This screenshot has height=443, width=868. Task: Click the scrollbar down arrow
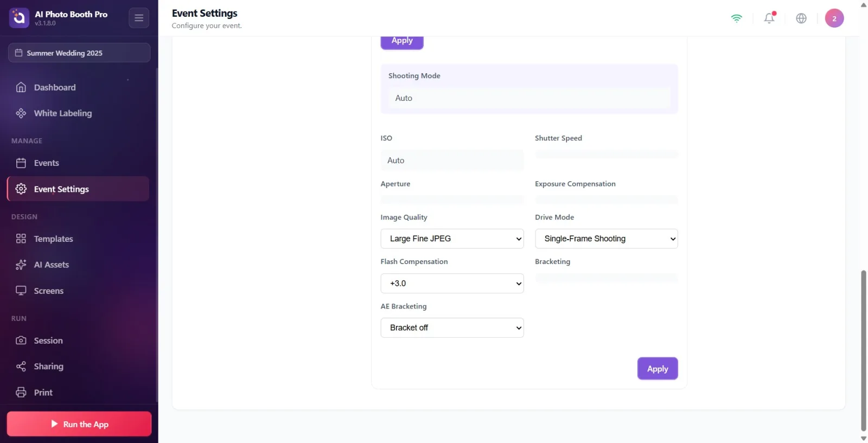[x=864, y=438]
